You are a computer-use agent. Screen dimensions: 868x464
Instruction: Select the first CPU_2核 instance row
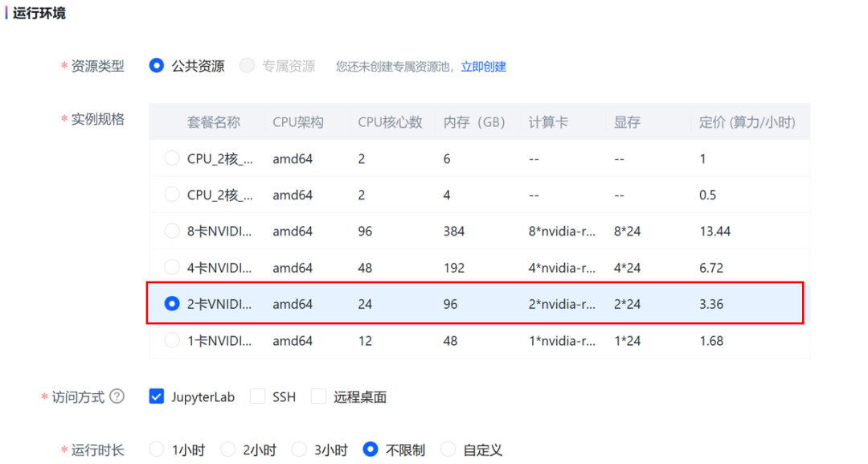[x=171, y=158]
